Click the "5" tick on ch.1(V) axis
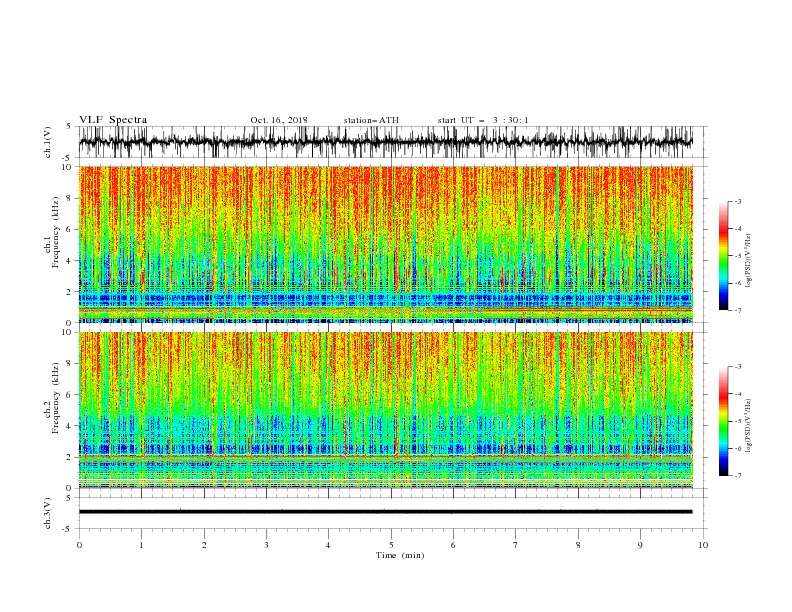This screenshot has width=792, height=612. click(x=69, y=126)
